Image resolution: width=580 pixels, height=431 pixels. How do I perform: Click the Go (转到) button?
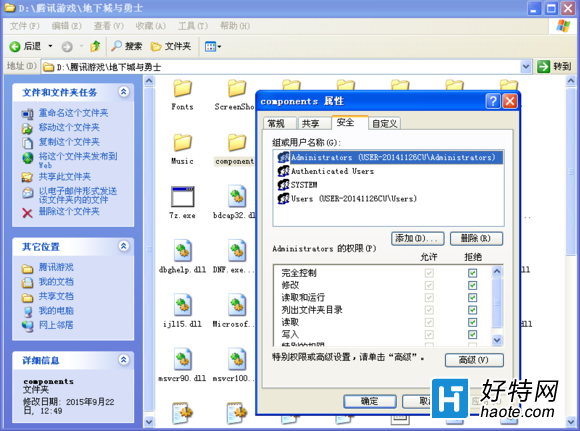click(x=554, y=67)
